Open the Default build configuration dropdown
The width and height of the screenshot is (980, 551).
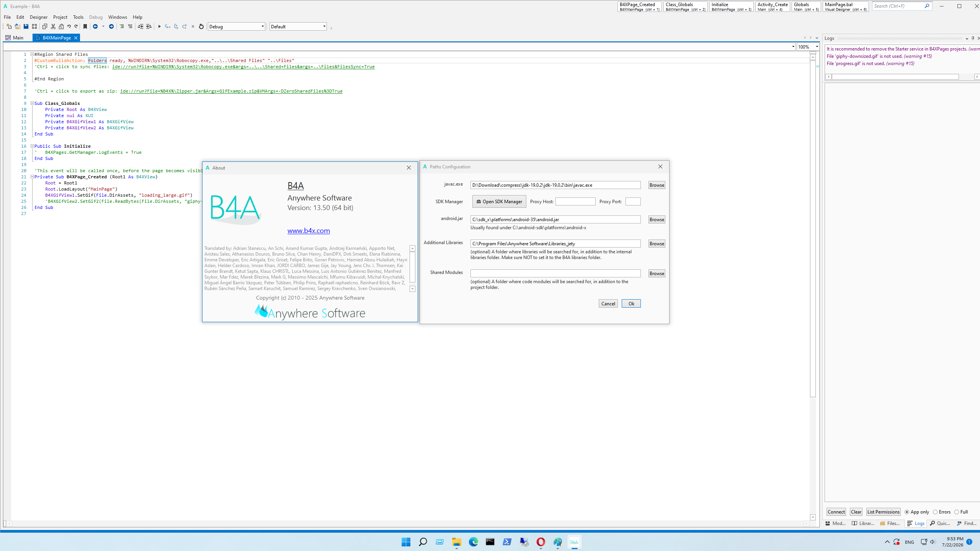point(298,26)
